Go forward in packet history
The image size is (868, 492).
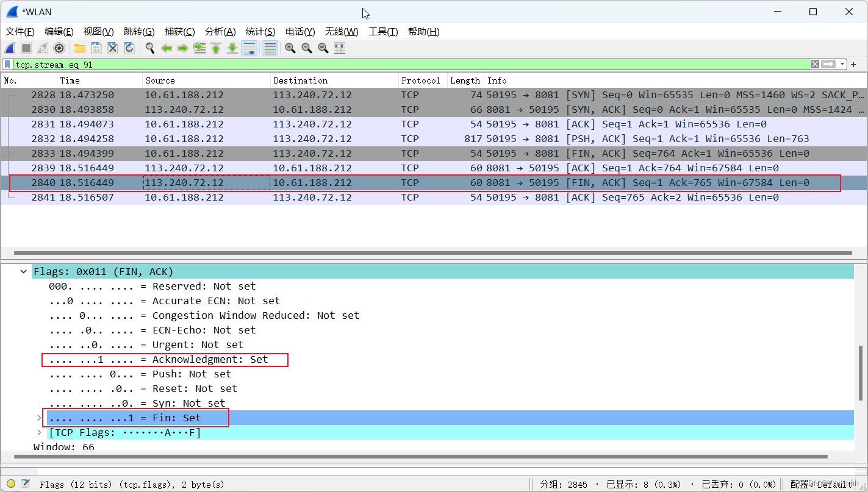[183, 48]
